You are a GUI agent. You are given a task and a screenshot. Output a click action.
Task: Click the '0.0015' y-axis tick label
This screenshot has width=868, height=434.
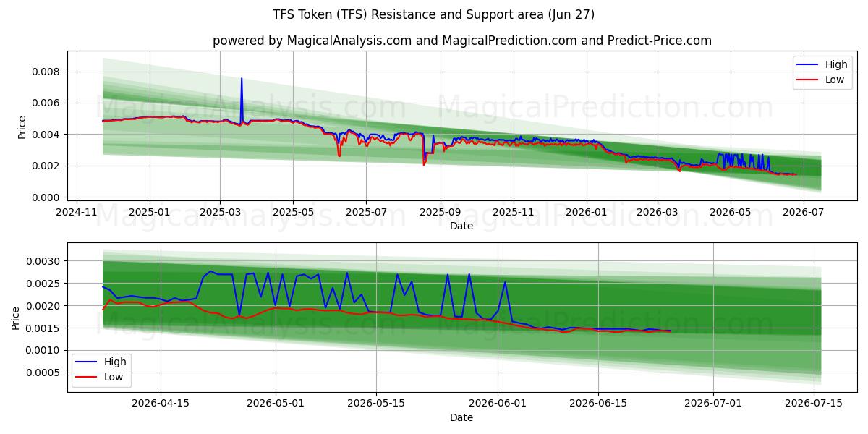point(43,328)
